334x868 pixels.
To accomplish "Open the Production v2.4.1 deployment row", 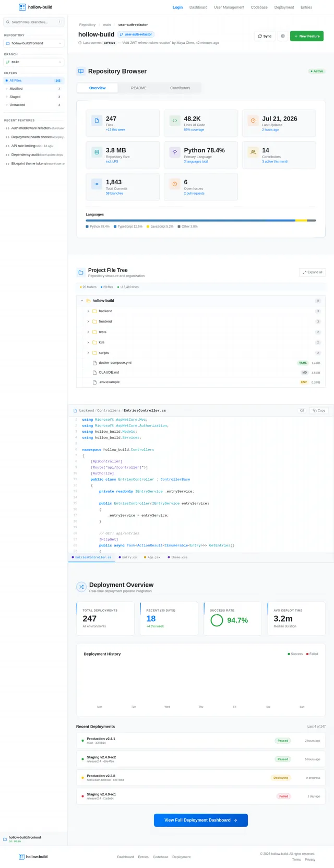I will pos(201,741).
